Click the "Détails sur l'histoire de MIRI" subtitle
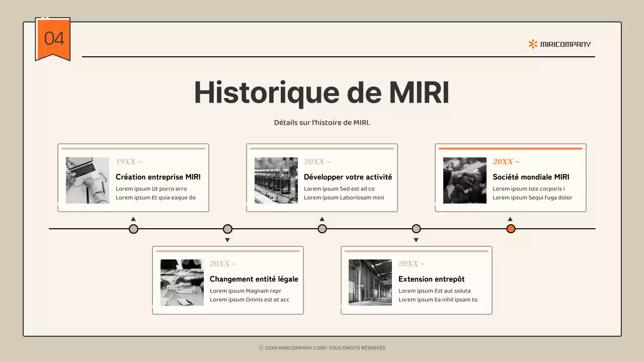The width and height of the screenshot is (644, 362). point(321,122)
